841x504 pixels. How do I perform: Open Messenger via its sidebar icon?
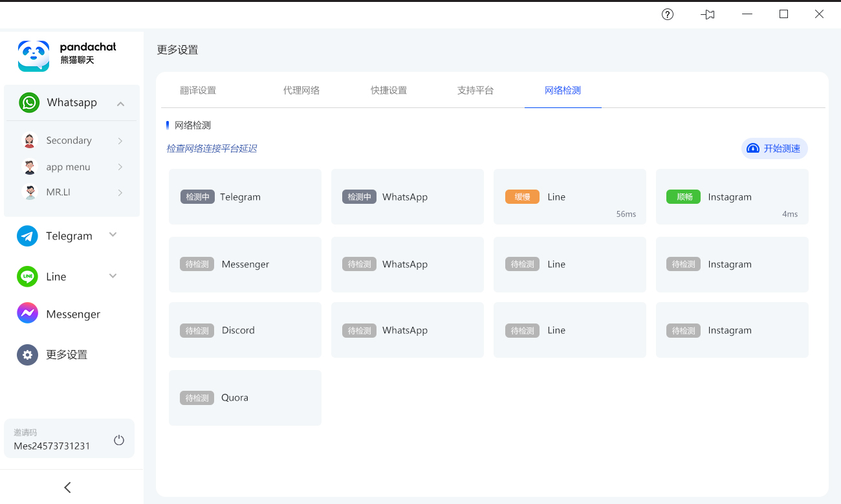[27, 314]
